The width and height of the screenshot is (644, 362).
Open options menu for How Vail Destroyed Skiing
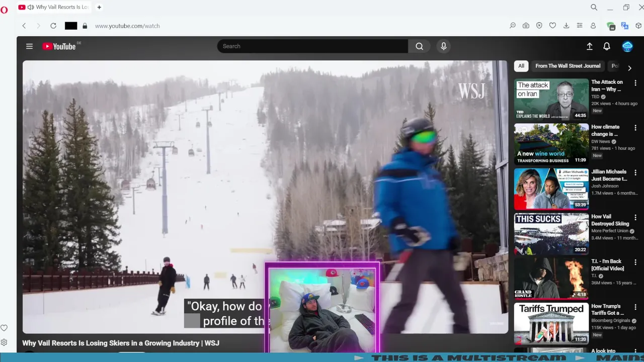(x=635, y=217)
